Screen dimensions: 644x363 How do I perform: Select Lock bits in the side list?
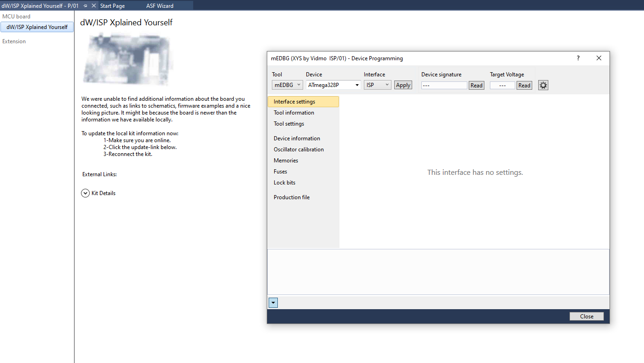tap(284, 183)
